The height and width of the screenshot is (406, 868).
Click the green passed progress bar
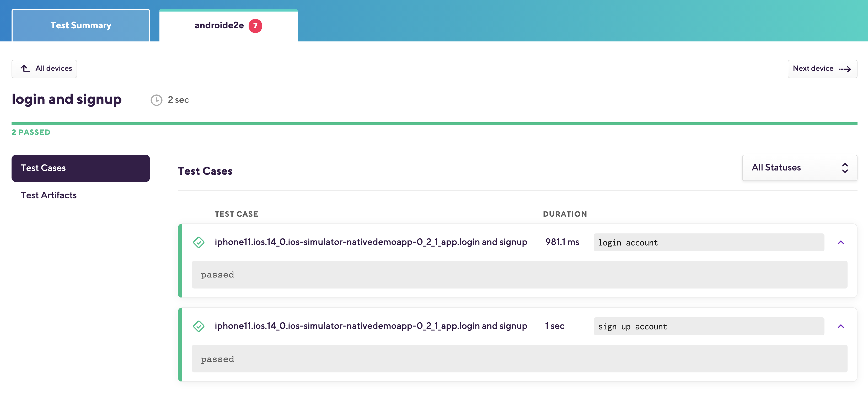pos(434,124)
